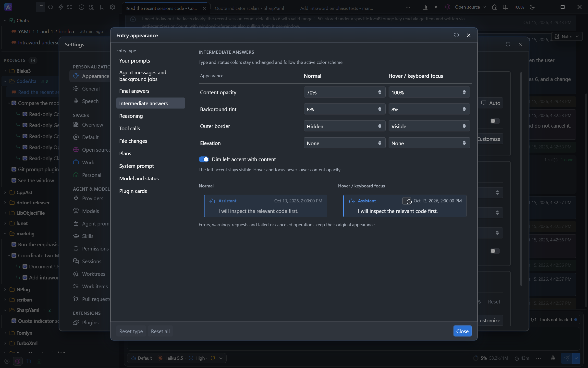The height and width of the screenshot is (368, 588).
Task: Open Providers in Settings sidebar
Action: click(92, 198)
